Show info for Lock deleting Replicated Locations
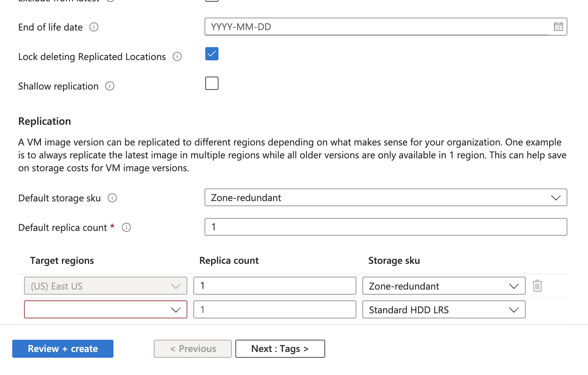This screenshot has width=588, height=375. click(x=177, y=57)
